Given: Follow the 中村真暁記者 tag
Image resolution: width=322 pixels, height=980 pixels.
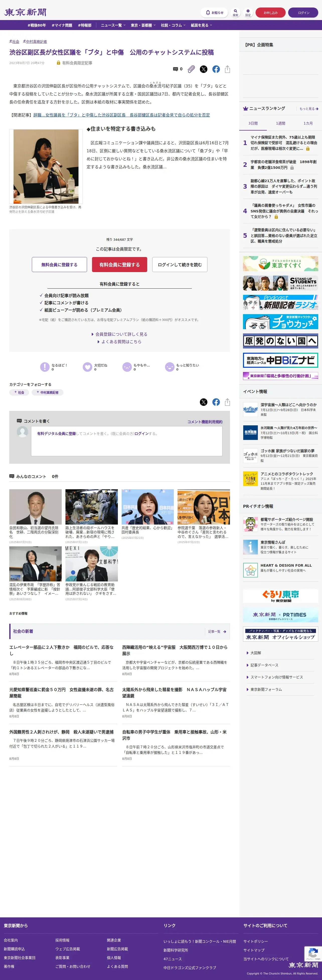Looking at the screenshot, I should [x=48, y=392].
